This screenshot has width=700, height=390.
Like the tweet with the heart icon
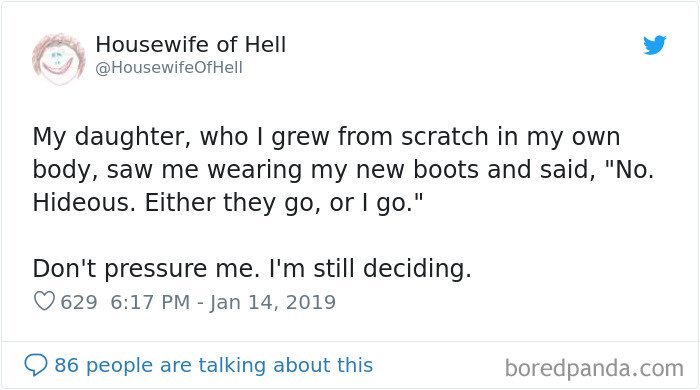click(x=45, y=301)
